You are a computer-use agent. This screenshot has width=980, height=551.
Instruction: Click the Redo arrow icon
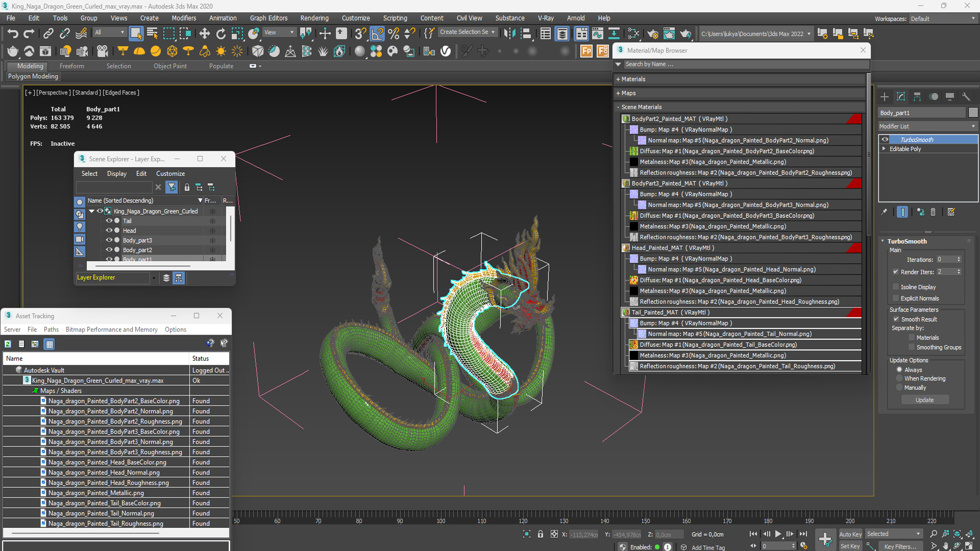click(29, 34)
